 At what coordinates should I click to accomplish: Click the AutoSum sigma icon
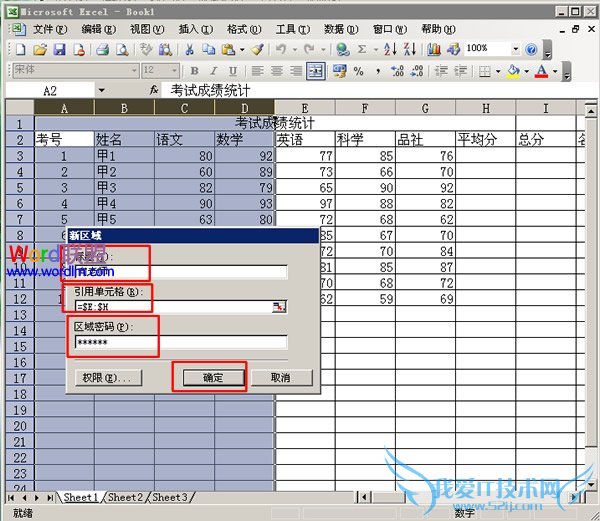(x=362, y=49)
